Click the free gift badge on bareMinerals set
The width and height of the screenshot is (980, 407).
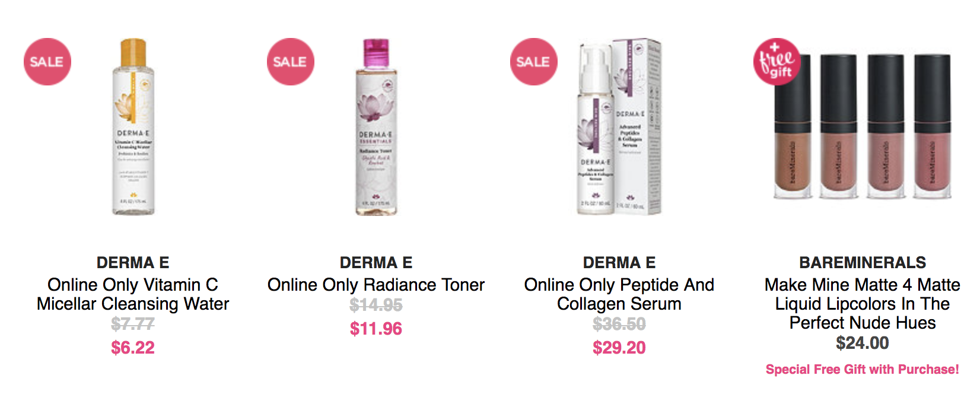(777, 62)
